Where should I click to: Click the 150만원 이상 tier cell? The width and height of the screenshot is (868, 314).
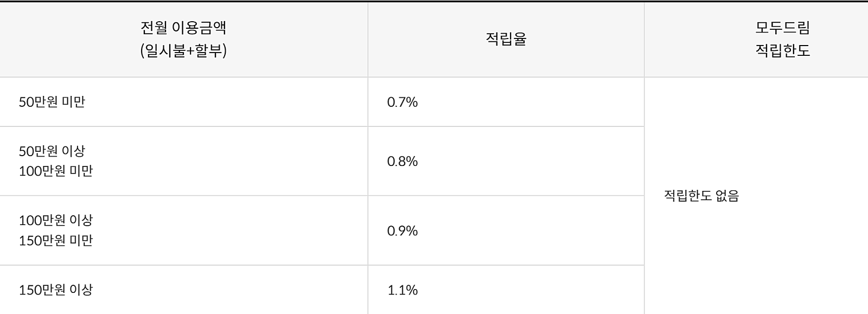tap(56, 290)
